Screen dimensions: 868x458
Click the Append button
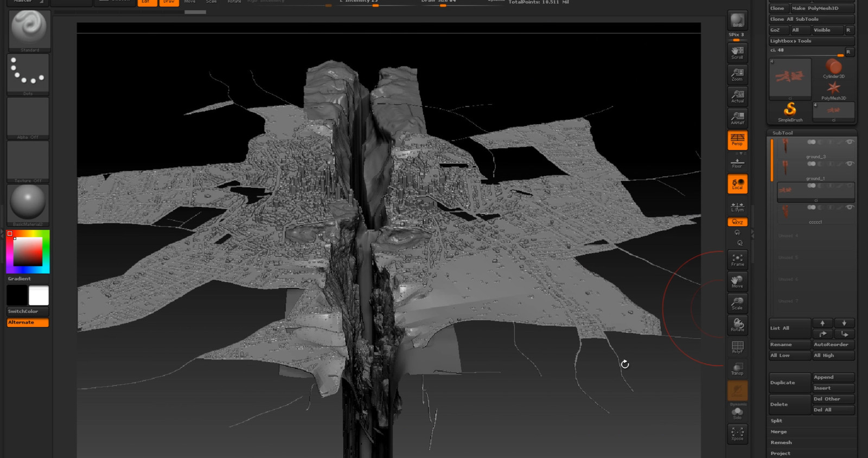tap(833, 377)
